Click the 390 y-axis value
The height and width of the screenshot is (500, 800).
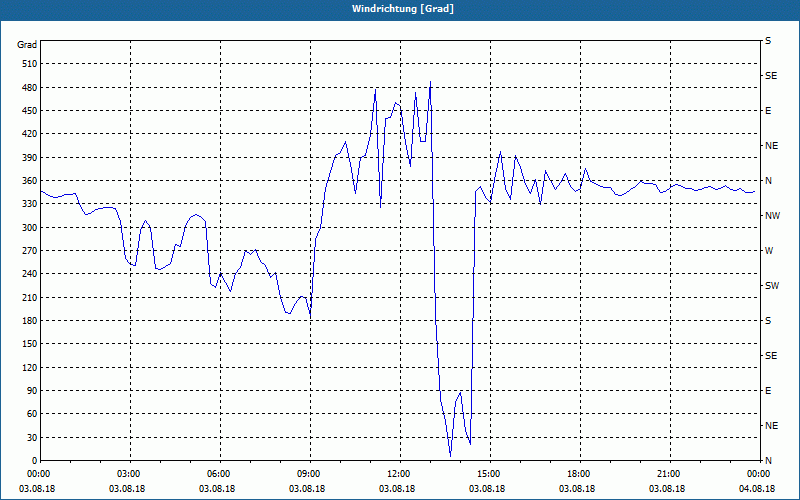[x=30, y=158]
